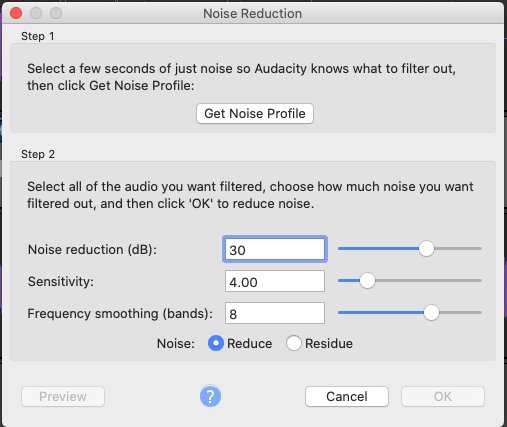
Task: Click the Frequency smoothing slider handle
Action: (x=431, y=313)
